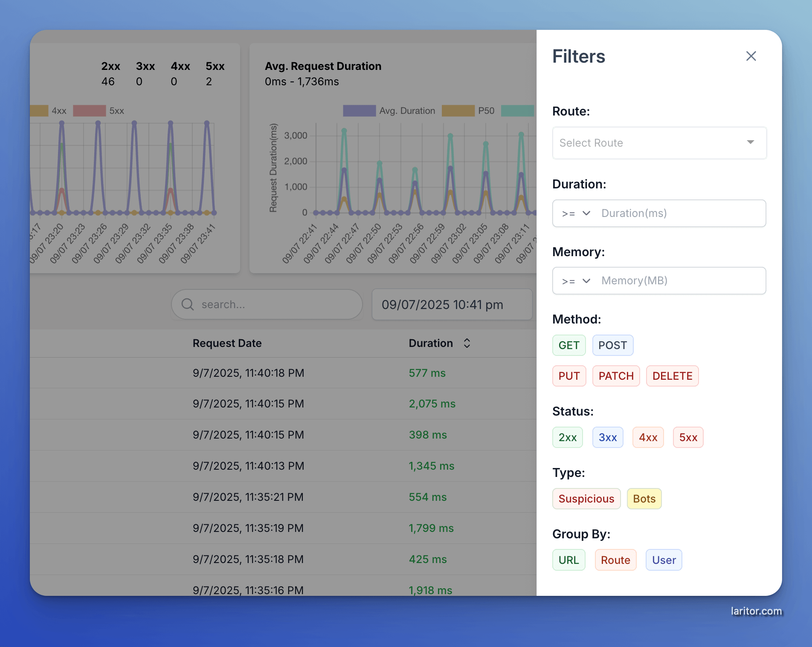Click the search magnifier icon
Viewport: 812px width, 647px height.
tap(188, 304)
